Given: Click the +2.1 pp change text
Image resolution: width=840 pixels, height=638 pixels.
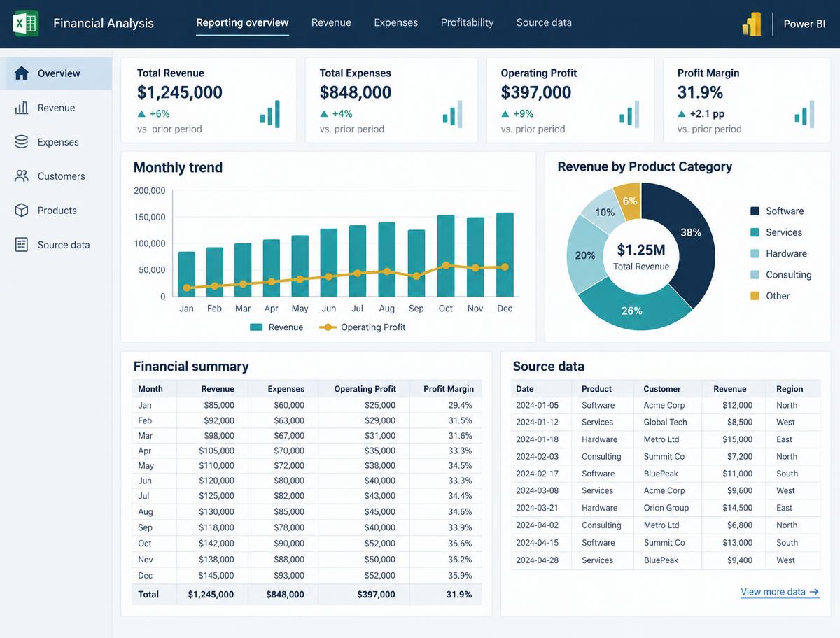Looking at the screenshot, I should 707,113.
